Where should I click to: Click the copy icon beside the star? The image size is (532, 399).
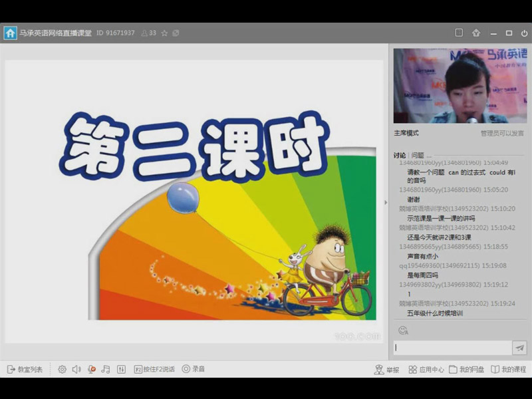tap(176, 33)
